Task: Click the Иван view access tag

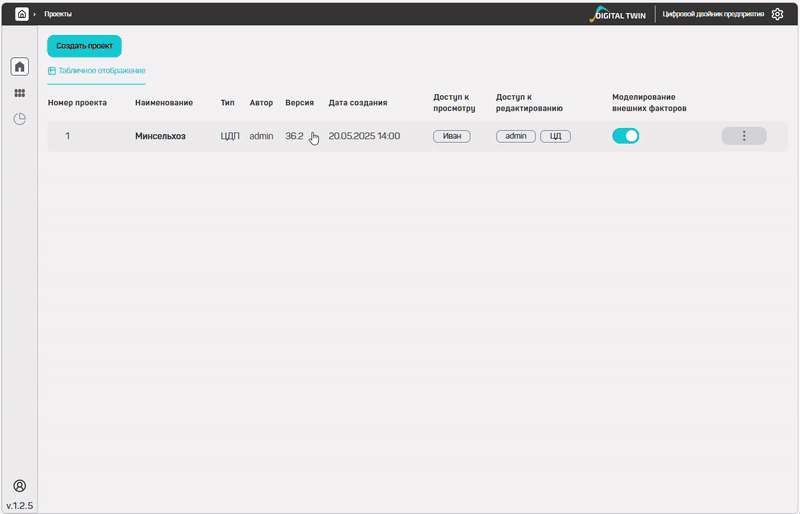Action: tap(451, 136)
